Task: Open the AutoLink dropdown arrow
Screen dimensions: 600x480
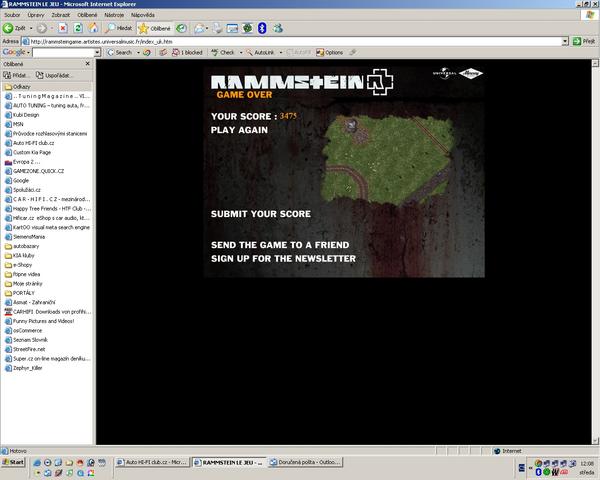Action: 281,52
